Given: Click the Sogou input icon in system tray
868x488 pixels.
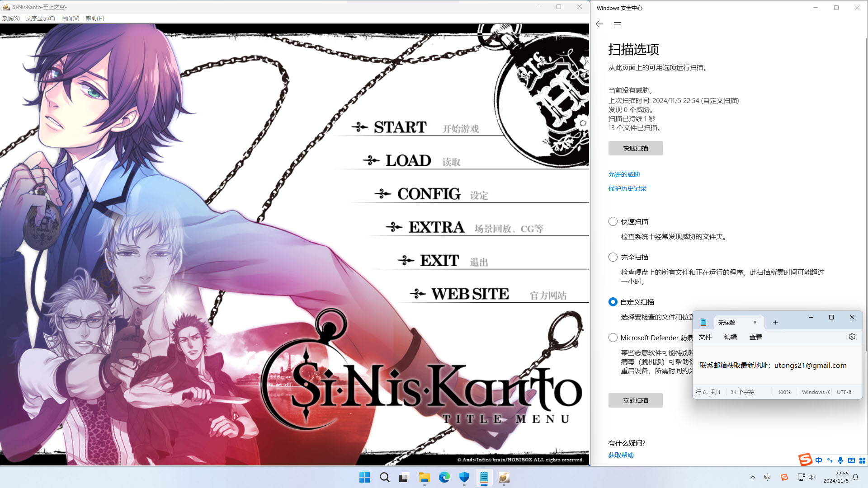Looking at the screenshot, I should pos(784,477).
